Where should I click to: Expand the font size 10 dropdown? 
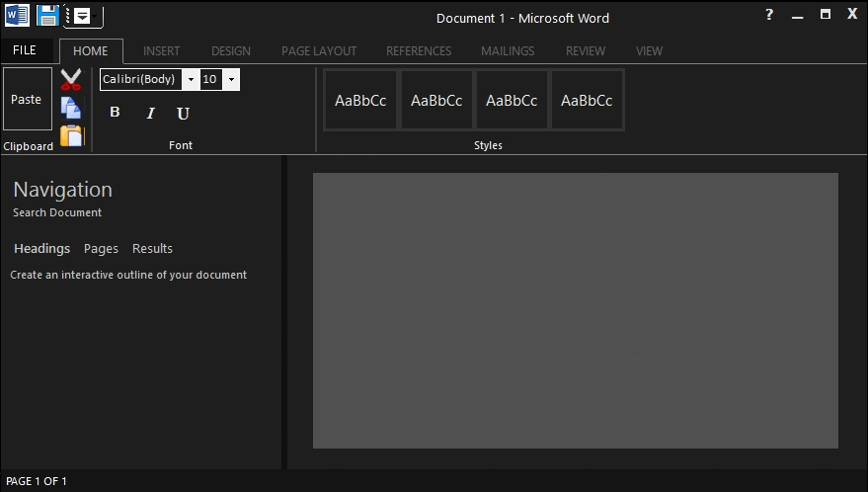point(231,80)
